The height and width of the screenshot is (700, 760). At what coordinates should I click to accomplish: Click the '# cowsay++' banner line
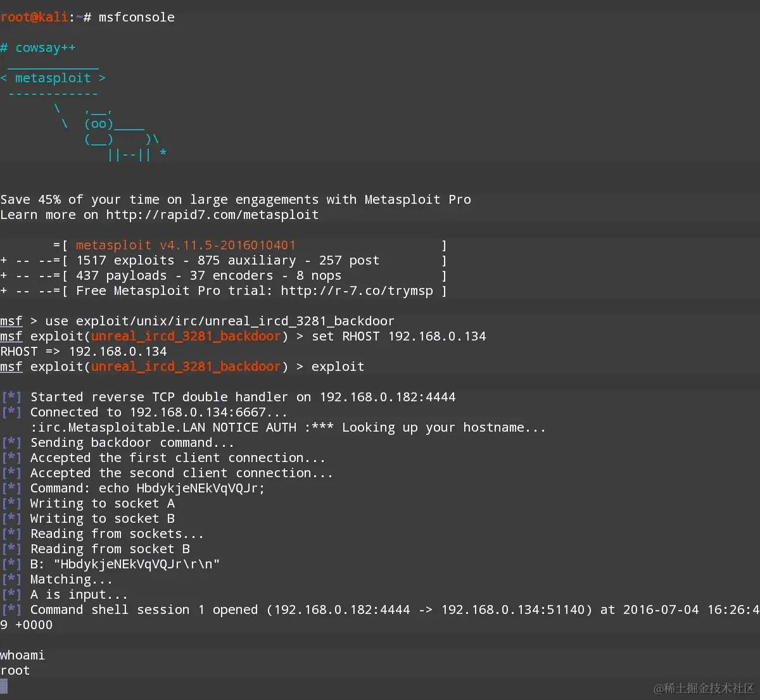(38, 47)
